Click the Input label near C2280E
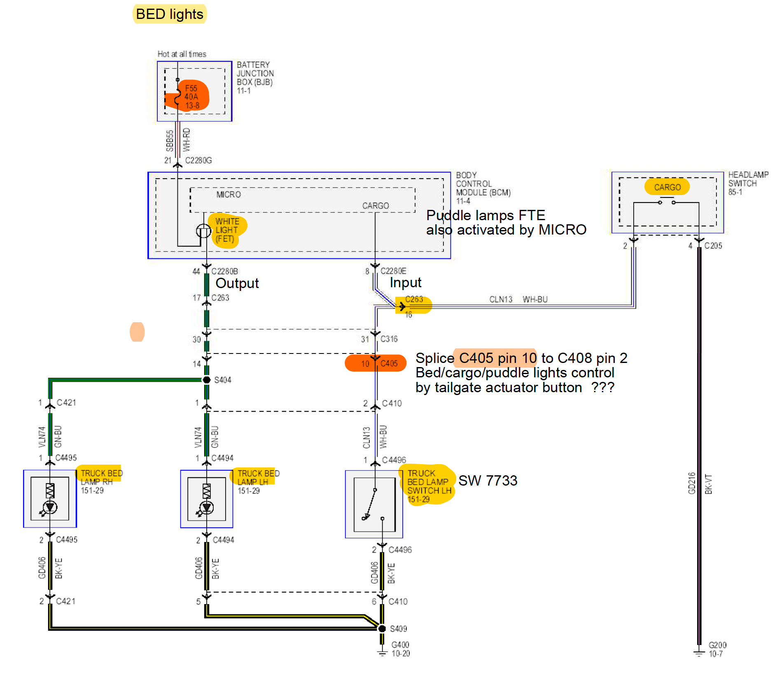Viewport: 784px width, 679px height. coord(405,283)
